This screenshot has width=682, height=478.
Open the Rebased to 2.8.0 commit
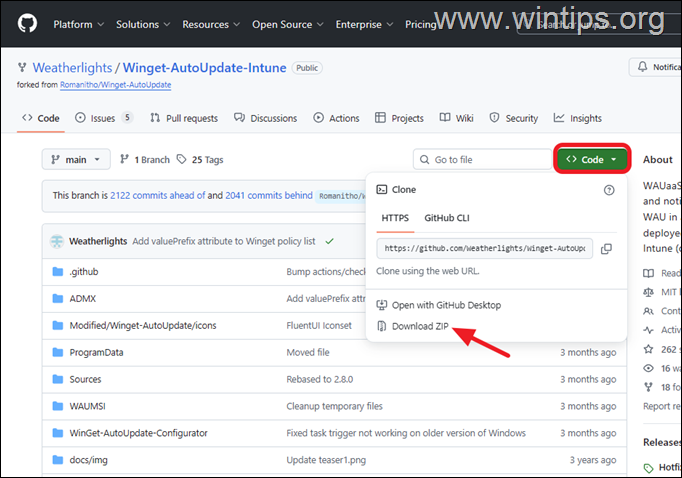click(x=320, y=380)
